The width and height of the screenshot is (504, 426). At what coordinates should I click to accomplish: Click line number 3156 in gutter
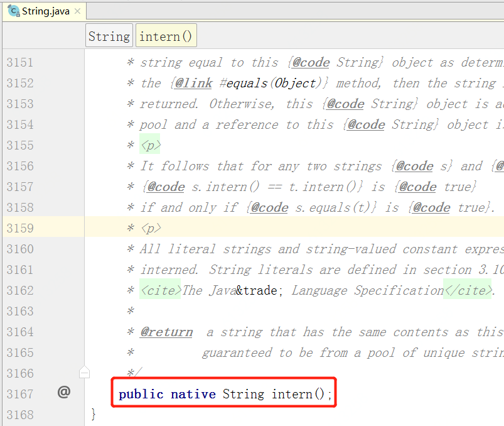point(20,166)
